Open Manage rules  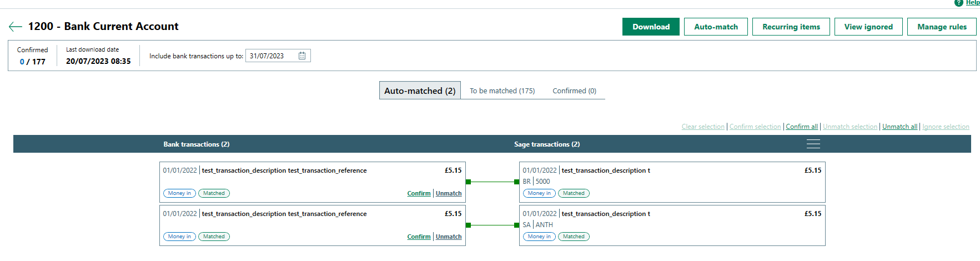[942, 27]
